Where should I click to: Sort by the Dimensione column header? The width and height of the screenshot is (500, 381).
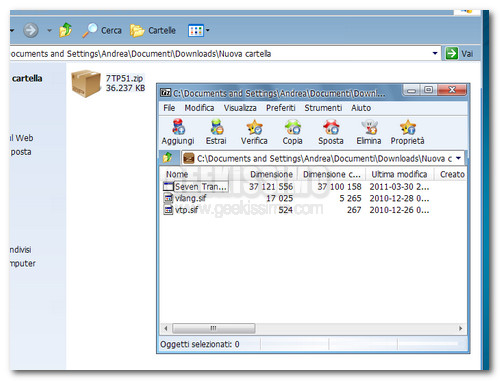point(271,174)
